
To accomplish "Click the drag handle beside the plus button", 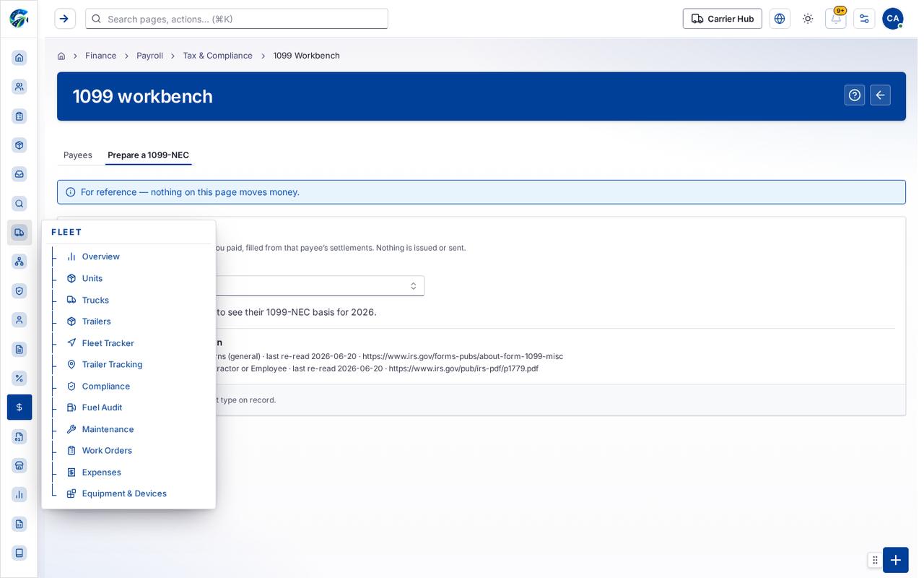I will [875, 560].
